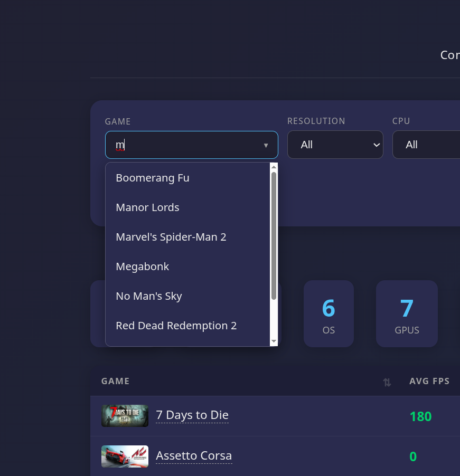
Task: Open the Assetto Corsa link
Action: click(194, 455)
